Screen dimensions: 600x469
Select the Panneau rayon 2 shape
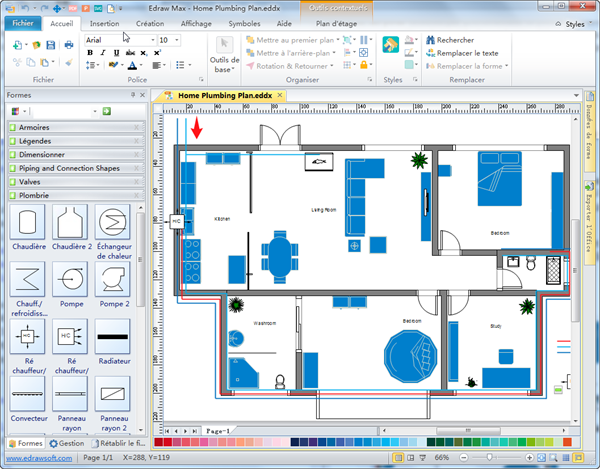coord(112,394)
